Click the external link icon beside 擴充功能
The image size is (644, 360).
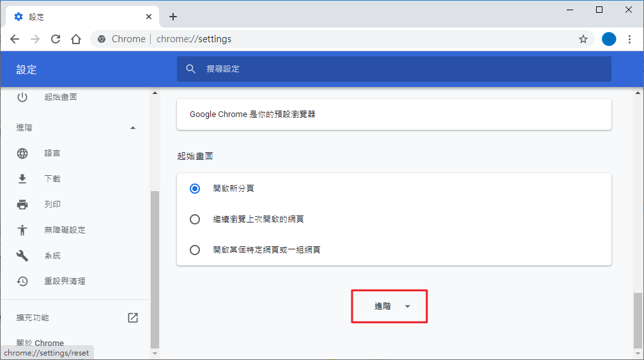click(133, 318)
